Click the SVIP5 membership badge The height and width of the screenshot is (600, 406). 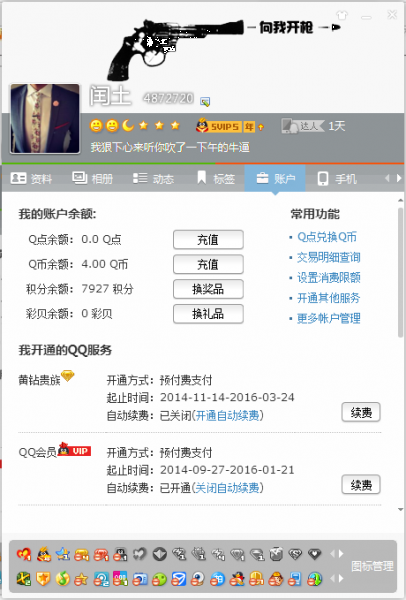point(218,126)
